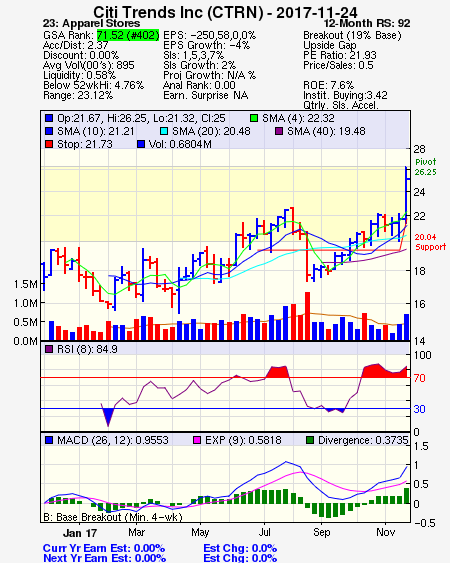This screenshot has width=450, height=563.
Task: Click the green SMA (4) legend swatch
Action: 254,118
